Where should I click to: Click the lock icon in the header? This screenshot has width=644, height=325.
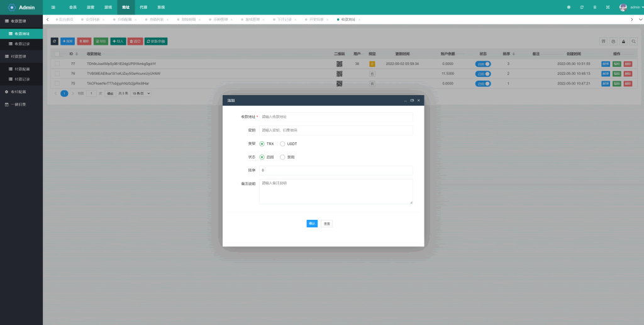click(x=595, y=7)
